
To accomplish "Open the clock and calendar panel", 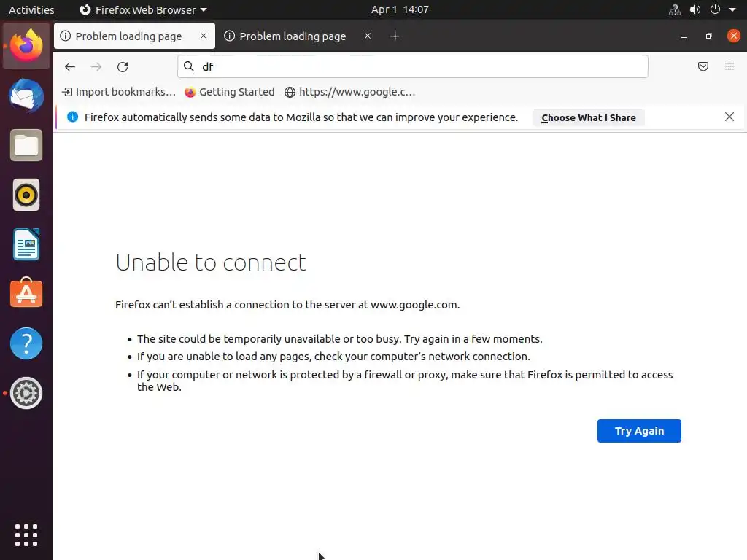I will [x=400, y=9].
